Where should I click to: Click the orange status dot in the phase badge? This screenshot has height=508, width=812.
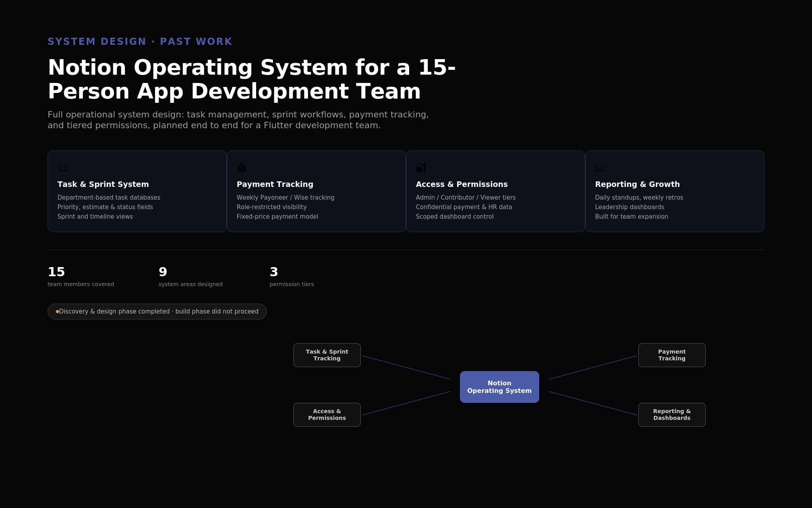coord(57,312)
